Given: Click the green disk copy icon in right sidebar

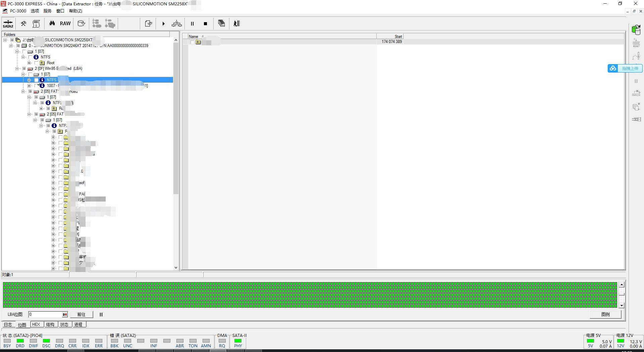Looking at the screenshot, I should coord(636,30).
